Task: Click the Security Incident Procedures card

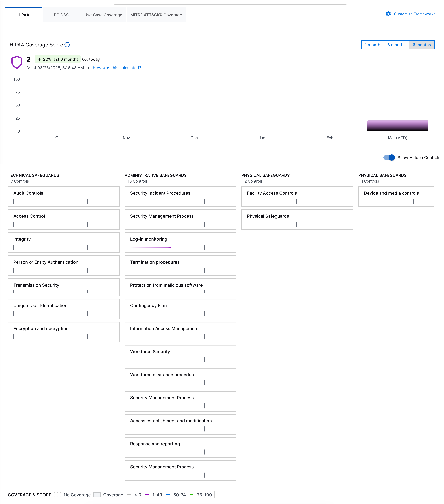Action: [x=180, y=197]
